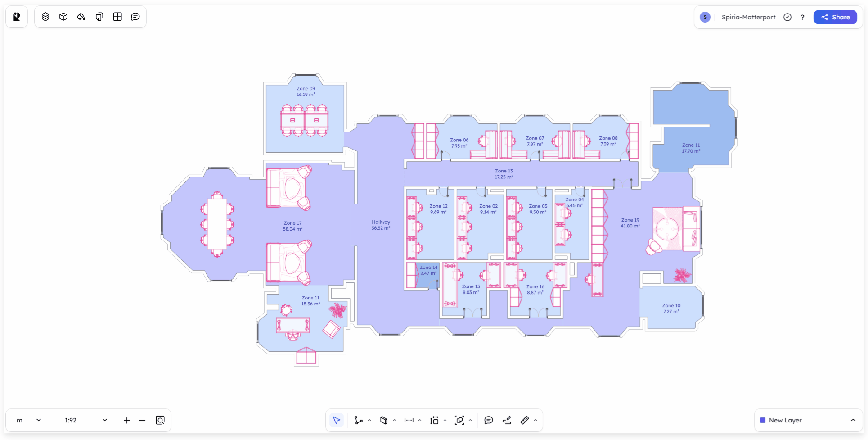The image size is (868, 440).
Task: Select the wall polyline drawing tool
Action: [x=359, y=420]
